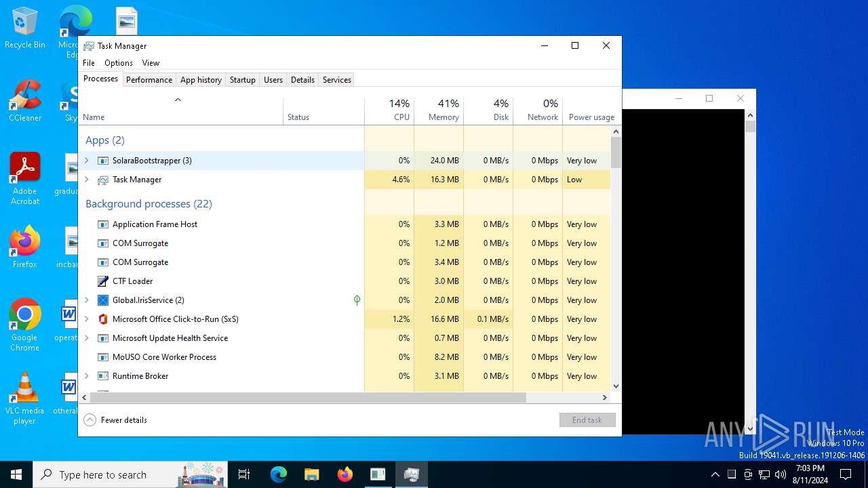
Task: Expand the Runtime Broker row
Action: pyautogui.click(x=86, y=376)
